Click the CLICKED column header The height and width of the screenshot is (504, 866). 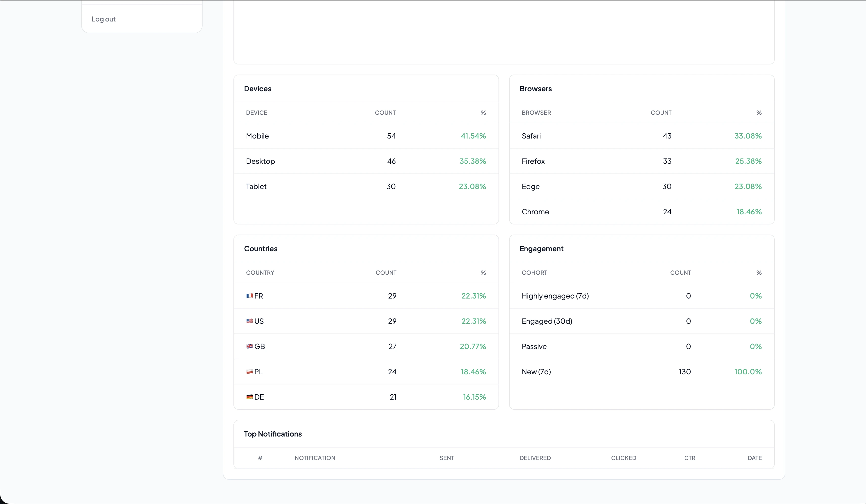(623, 458)
